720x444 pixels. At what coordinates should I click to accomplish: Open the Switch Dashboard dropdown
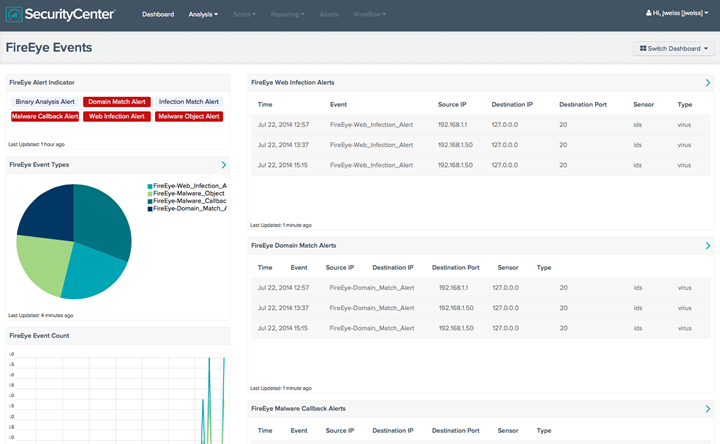coord(674,48)
